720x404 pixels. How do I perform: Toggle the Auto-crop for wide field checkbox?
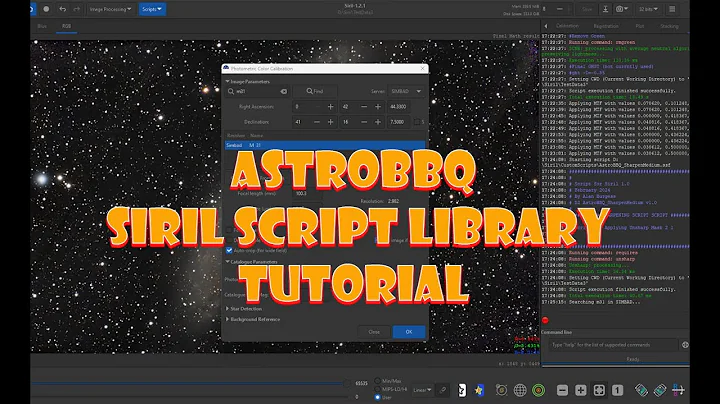229,251
